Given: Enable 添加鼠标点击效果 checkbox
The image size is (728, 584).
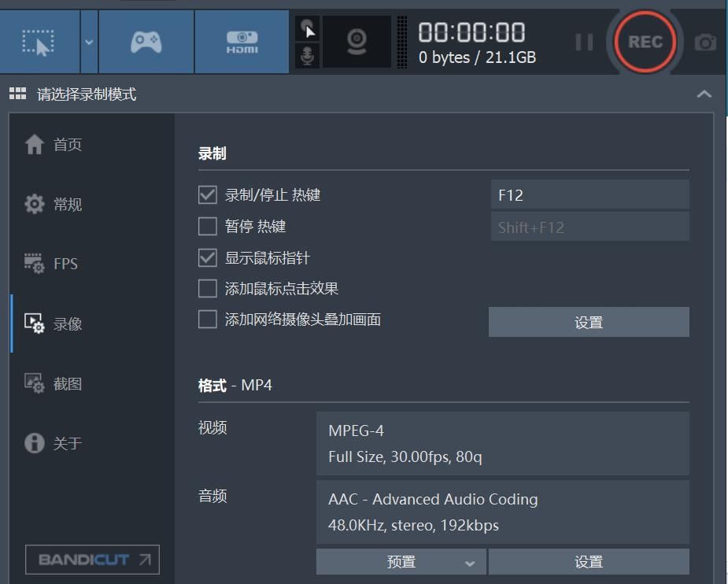Looking at the screenshot, I should pos(208,289).
